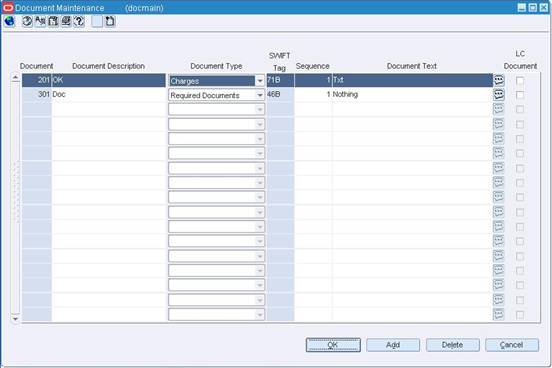Click sequence cell in Required Documents row

tap(313, 94)
